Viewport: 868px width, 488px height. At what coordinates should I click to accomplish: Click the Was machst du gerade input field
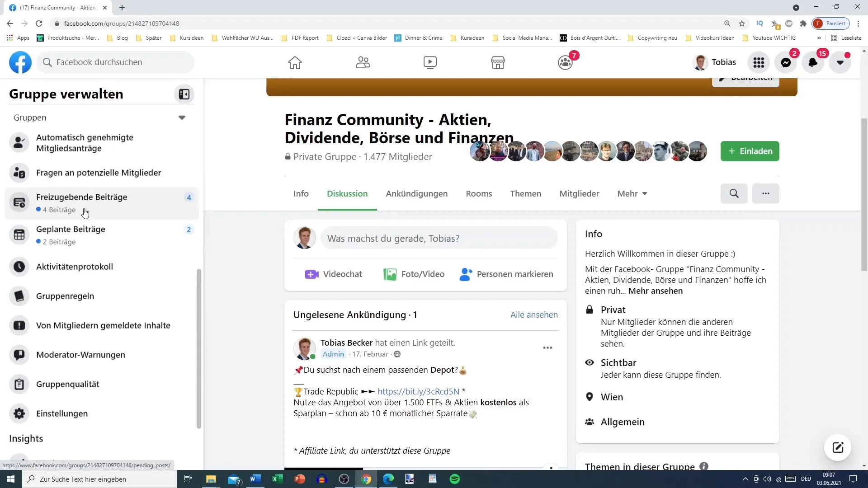click(x=438, y=238)
